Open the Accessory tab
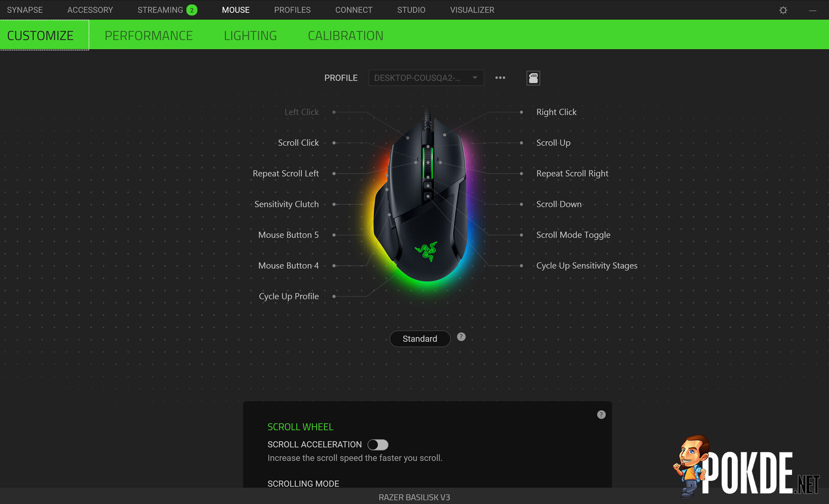 [x=90, y=10]
